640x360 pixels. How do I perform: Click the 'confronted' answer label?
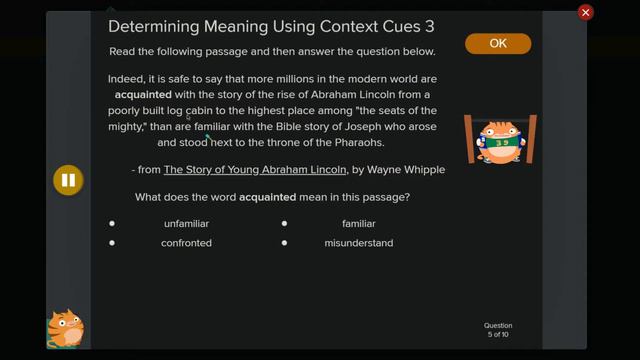pos(187,243)
